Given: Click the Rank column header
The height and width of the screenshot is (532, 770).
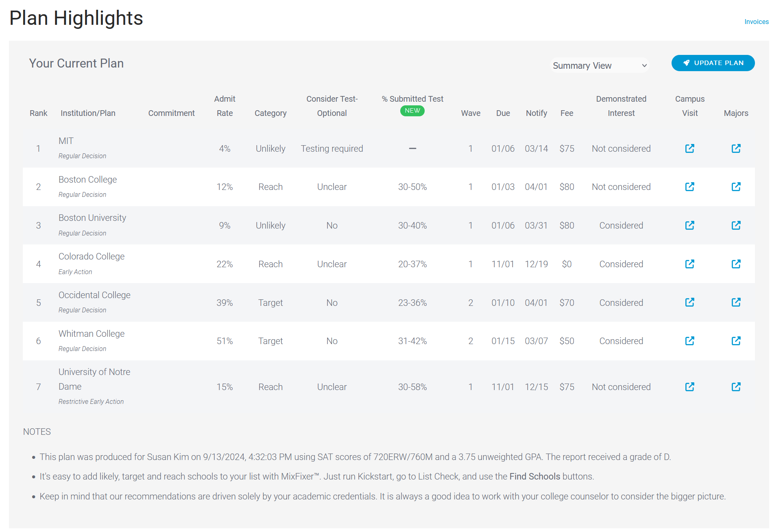Looking at the screenshot, I should [x=38, y=113].
